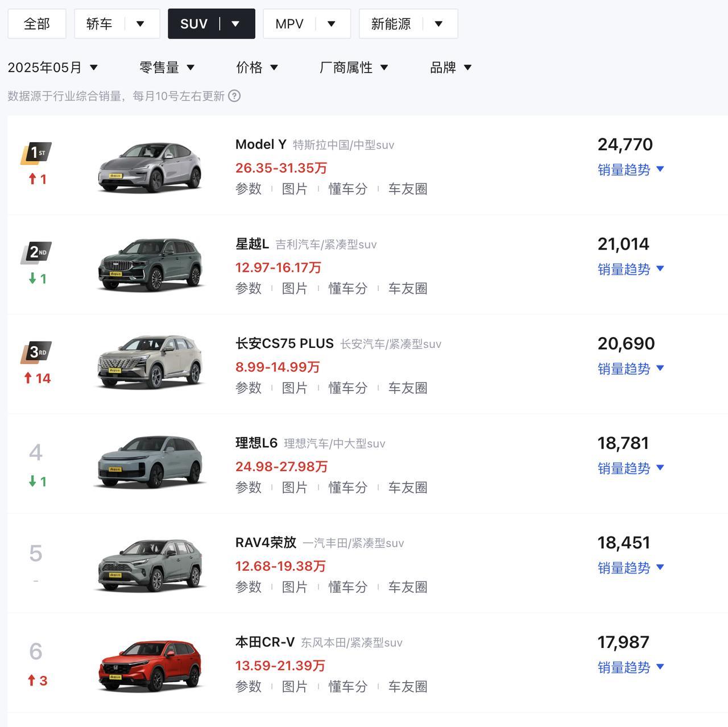The height and width of the screenshot is (727, 728).
Task: Open 车友圈 for 本田CR-V
Action: pyautogui.click(x=408, y=686)
